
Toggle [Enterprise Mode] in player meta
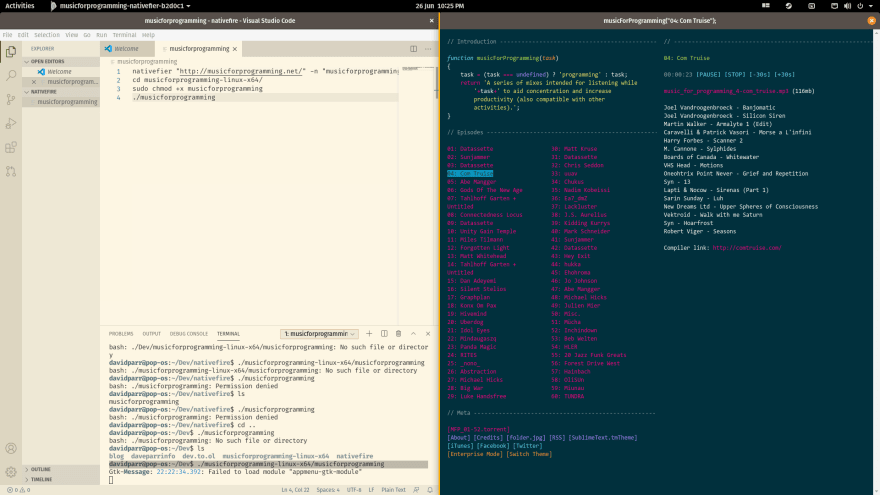tap(475, 454)
